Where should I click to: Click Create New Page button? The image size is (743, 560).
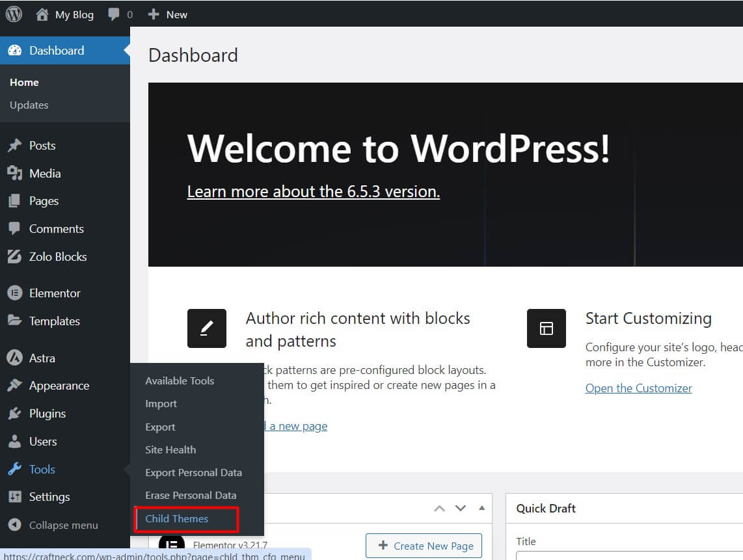coord(424,546)
